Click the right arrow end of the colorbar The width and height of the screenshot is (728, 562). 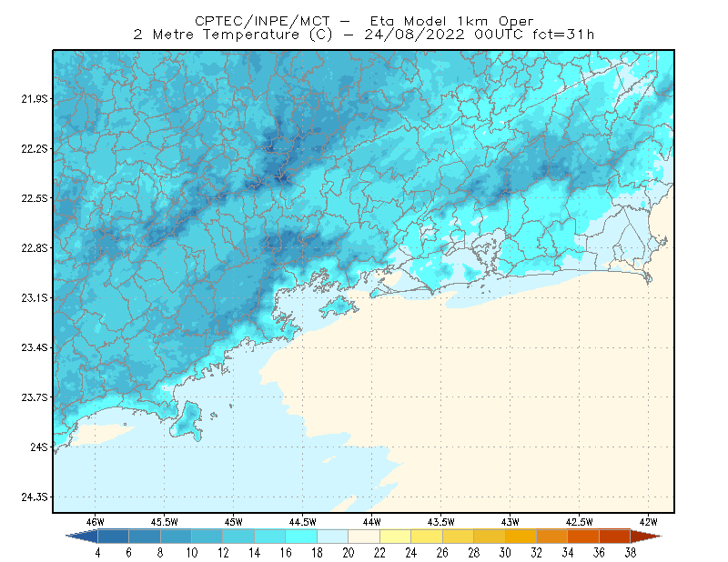(x=646, y=537)
